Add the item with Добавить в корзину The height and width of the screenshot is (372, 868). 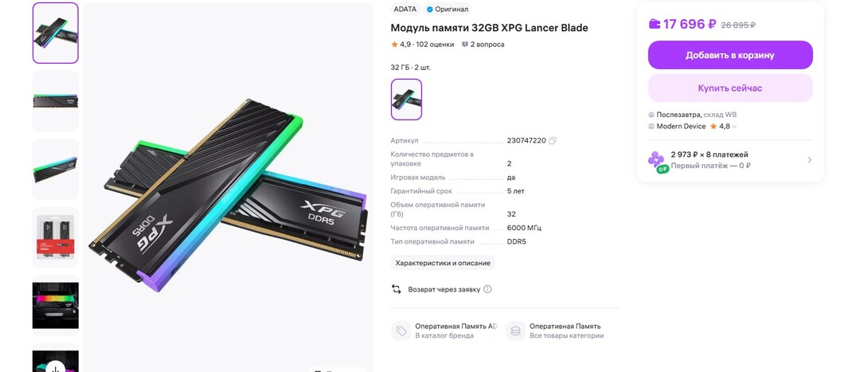[730, 55]
